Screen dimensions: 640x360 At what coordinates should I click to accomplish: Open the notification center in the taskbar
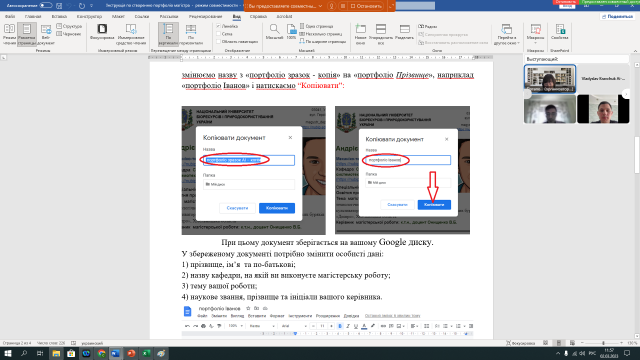click(627, 353)
